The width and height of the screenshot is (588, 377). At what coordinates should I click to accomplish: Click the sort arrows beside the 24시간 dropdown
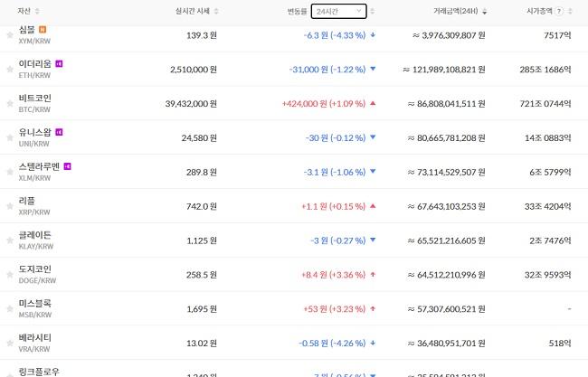(373, 12)
